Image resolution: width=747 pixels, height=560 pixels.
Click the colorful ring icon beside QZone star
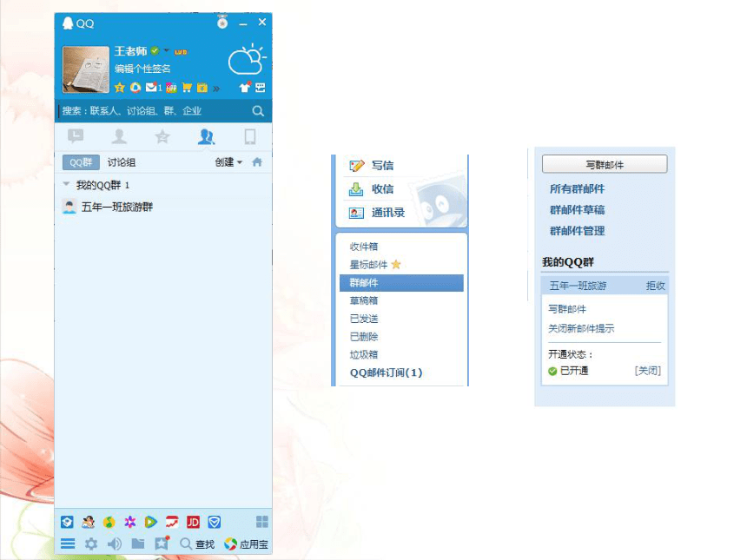[136, 88]
